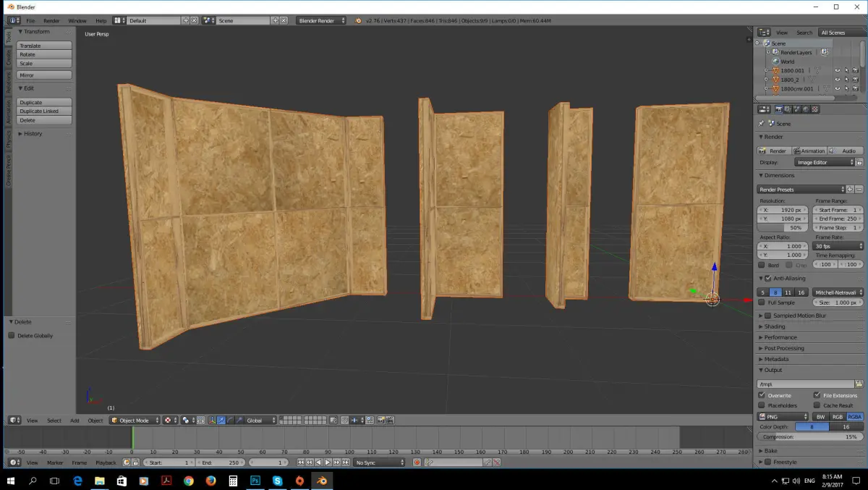Enable the Border render checkbox
868x490 pixels.
pyautogui.click(x=762, y=265)
